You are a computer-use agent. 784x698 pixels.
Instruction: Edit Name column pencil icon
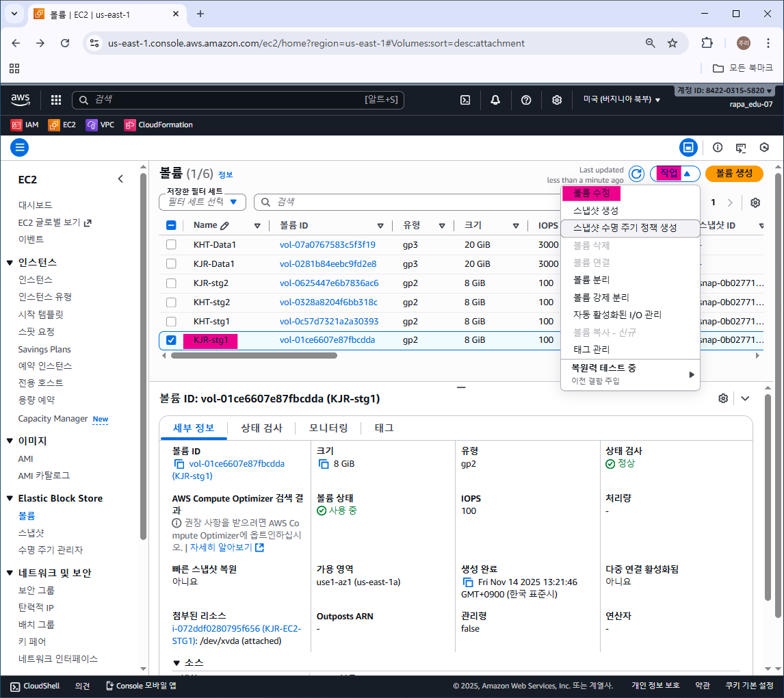coord(225,226)
